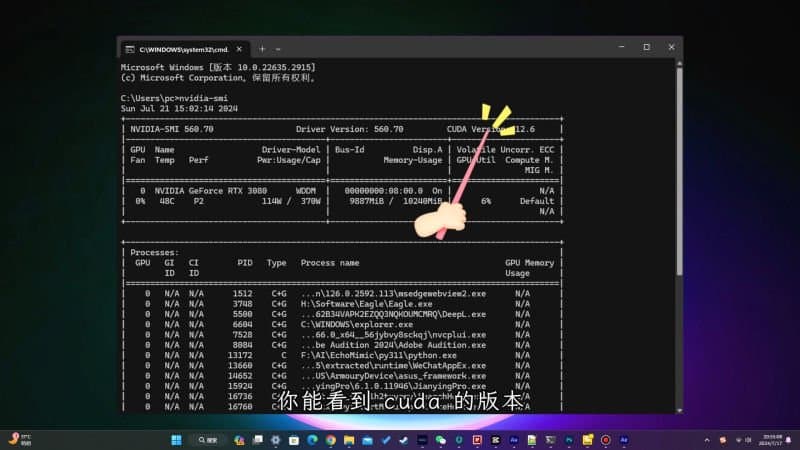Click the terminal scrollbar down arrow
The height and width of the screenshot is (450, 800).
[679, 410]
